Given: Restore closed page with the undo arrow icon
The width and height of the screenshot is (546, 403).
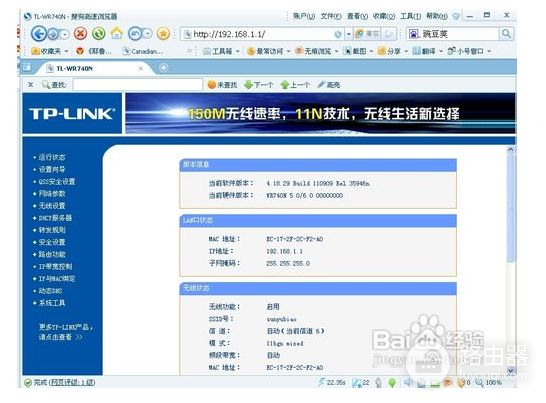Looking at the screenshot, I should (x=135, y=34).
